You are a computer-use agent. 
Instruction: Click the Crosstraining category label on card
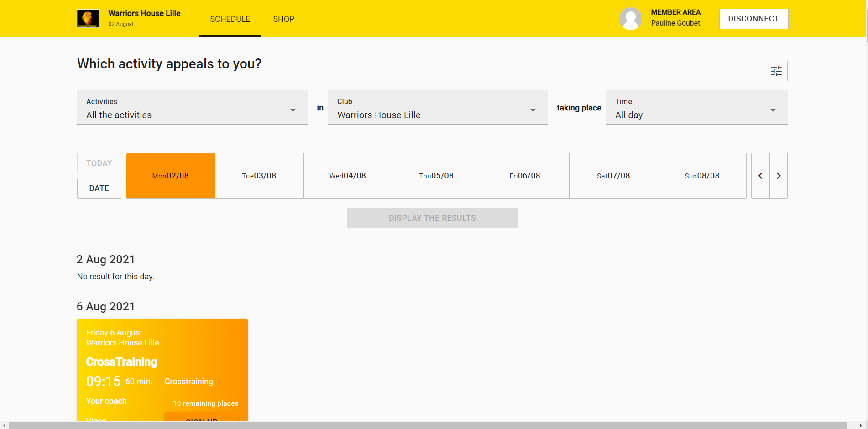pyautogui.click(x=188, y=382)
